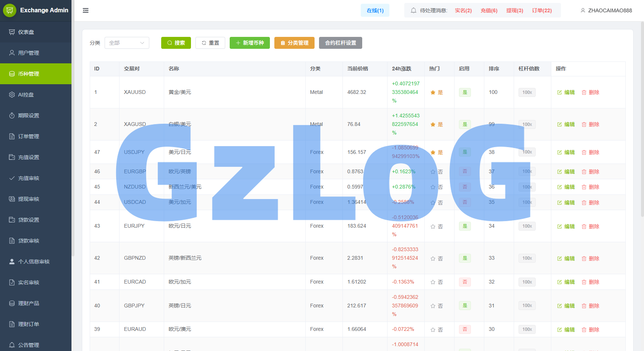Delete the GBPNZD row

(590, 259)
